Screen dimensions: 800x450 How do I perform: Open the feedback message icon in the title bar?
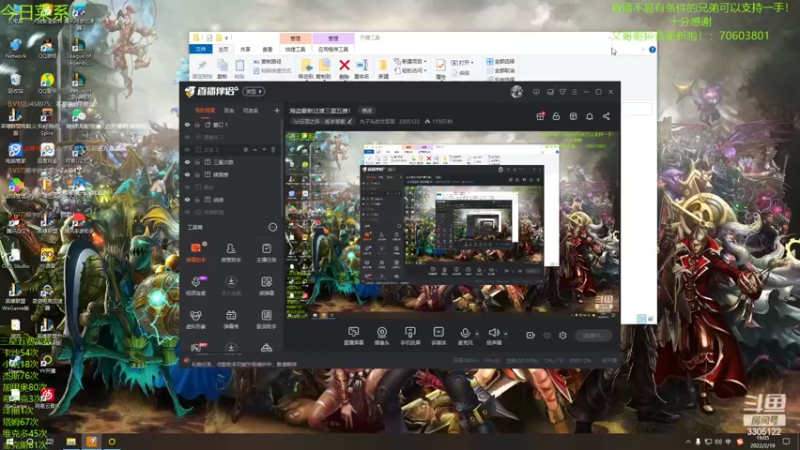(536, 92)
